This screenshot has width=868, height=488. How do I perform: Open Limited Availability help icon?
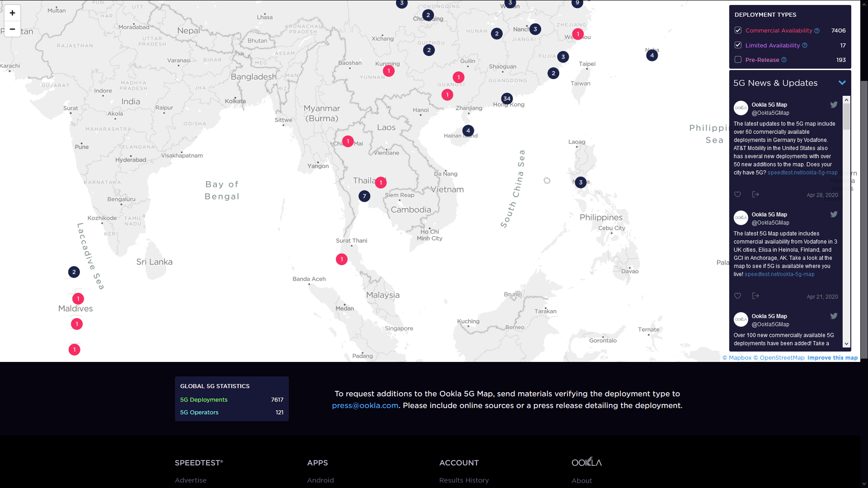[805, 45]
